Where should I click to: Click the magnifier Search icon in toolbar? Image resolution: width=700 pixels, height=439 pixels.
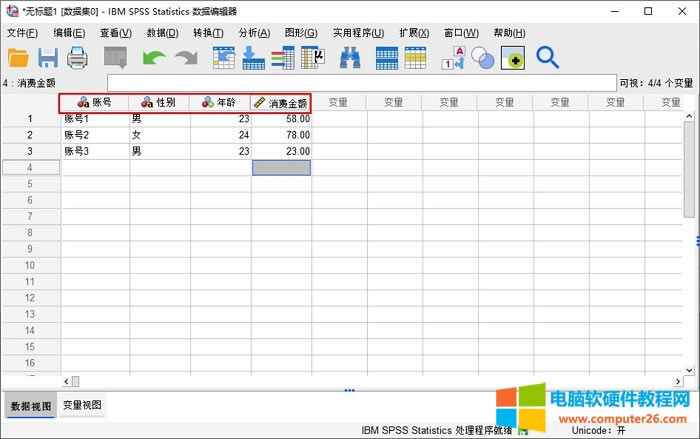point(547,58)
